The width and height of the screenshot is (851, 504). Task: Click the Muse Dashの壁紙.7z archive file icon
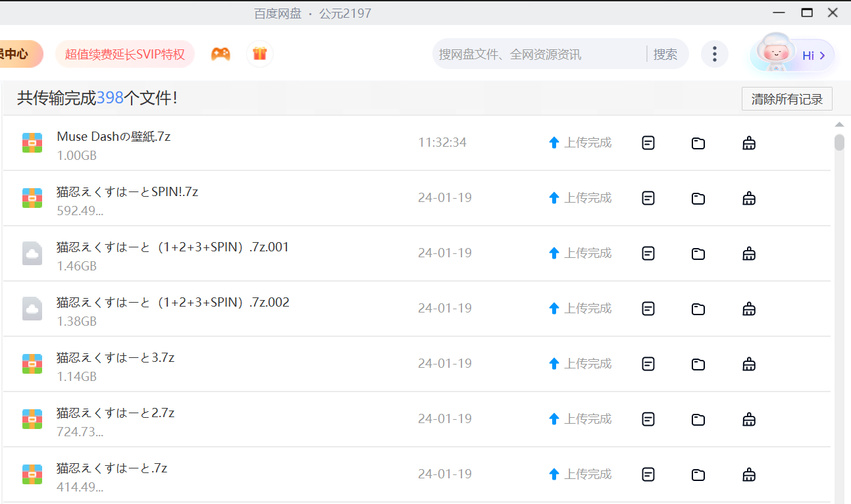(x=32, y=143)
